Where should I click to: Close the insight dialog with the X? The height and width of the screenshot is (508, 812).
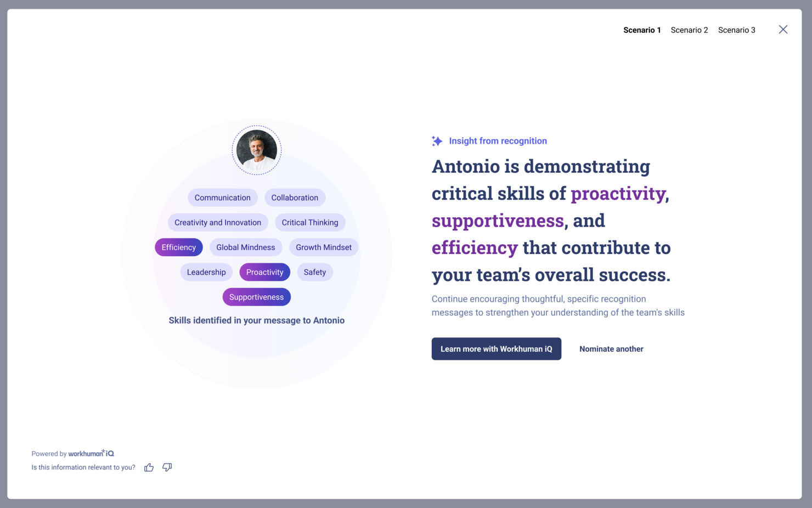783,29
